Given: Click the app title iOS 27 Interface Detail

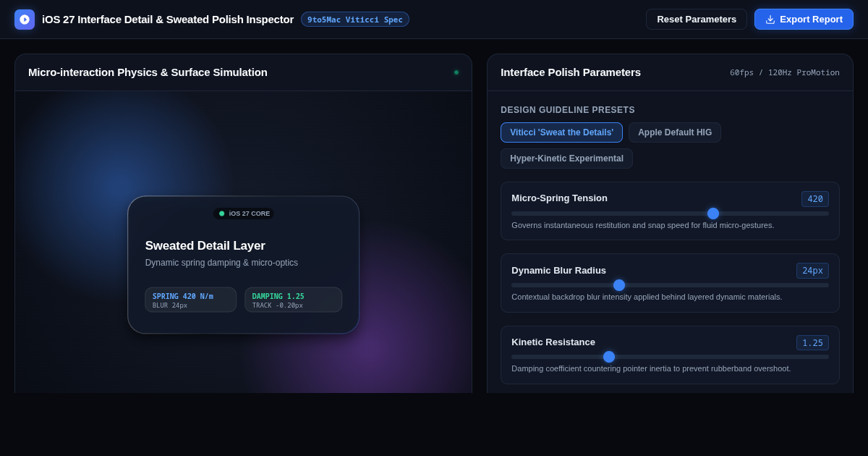Looking at the screenshot, I should click(x=168, y=20).
